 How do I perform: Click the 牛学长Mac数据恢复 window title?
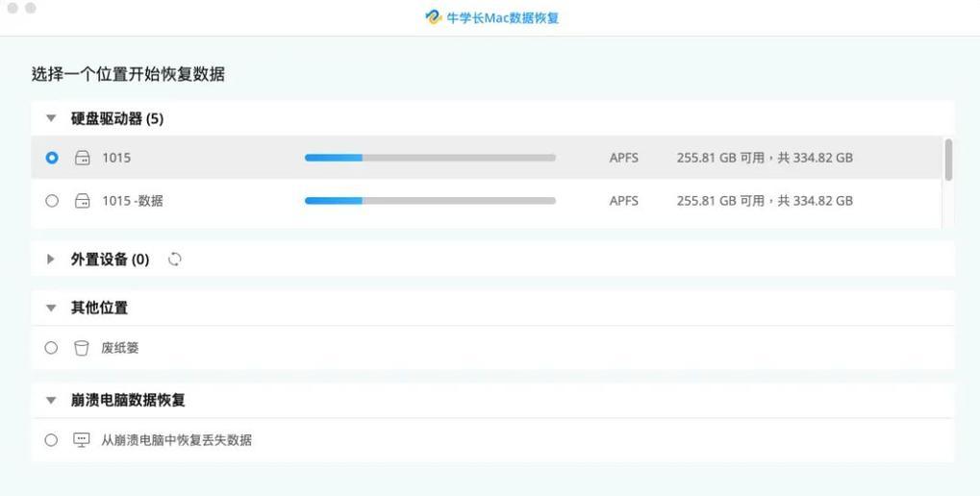click(x=502, y=17)
